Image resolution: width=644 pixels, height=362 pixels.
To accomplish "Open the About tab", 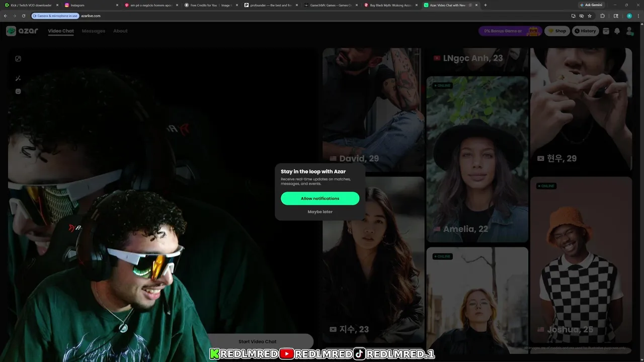I will 120,31.
